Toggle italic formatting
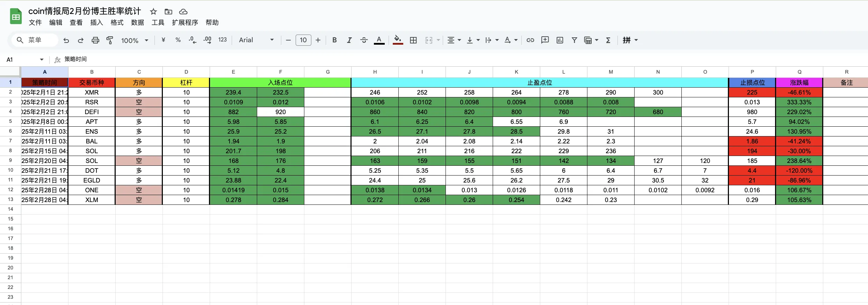This screenshot has height=305, width=868. (349, 40)
